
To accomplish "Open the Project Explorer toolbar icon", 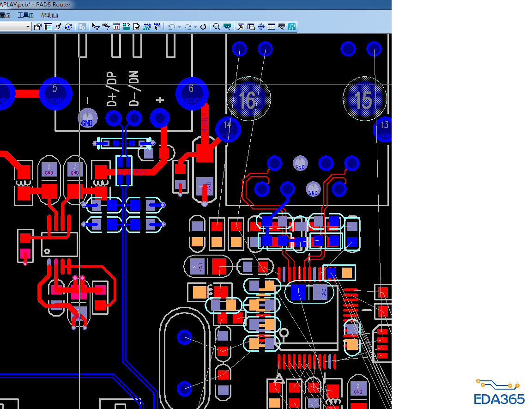I will [251, 26].
